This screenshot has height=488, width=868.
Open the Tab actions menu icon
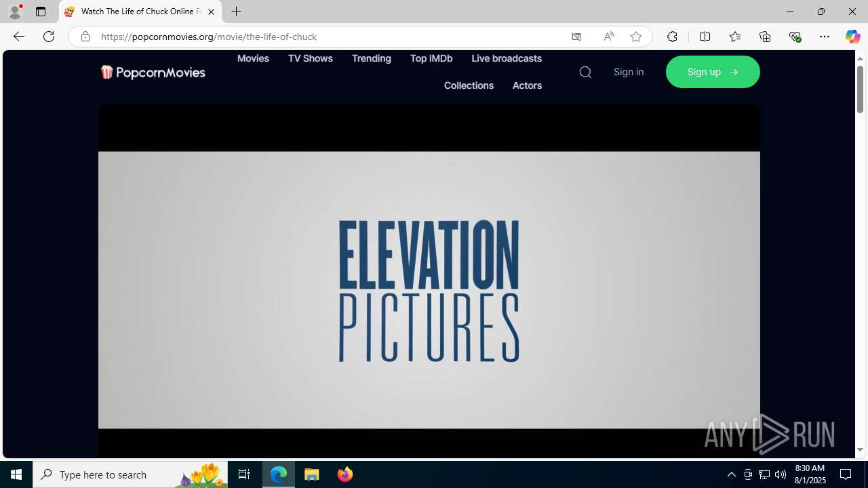[41, 12]
